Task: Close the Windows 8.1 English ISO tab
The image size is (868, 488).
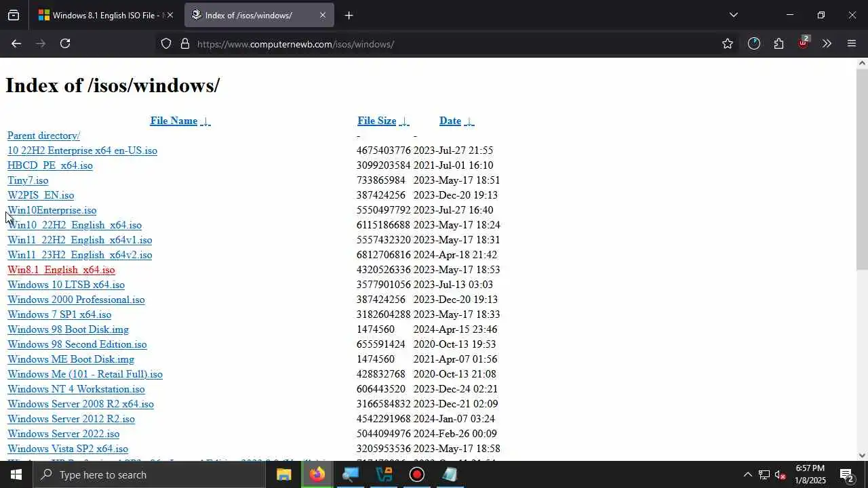Action: point(170,15)
